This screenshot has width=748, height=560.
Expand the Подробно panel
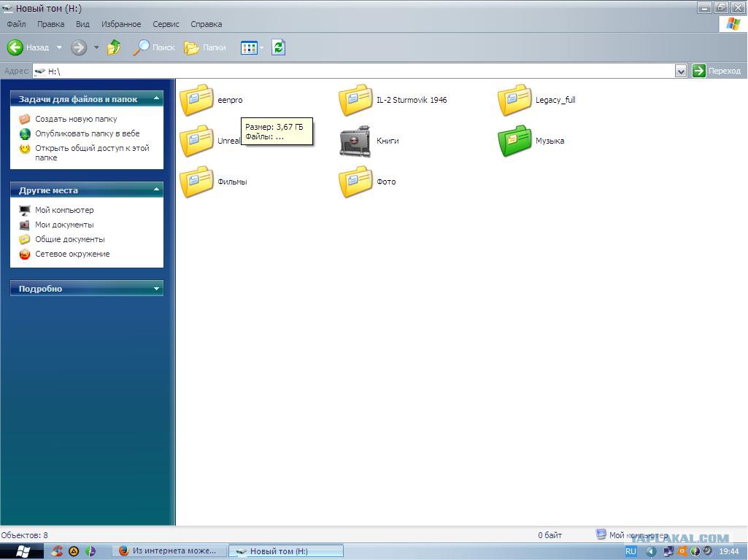pos(156,288)
